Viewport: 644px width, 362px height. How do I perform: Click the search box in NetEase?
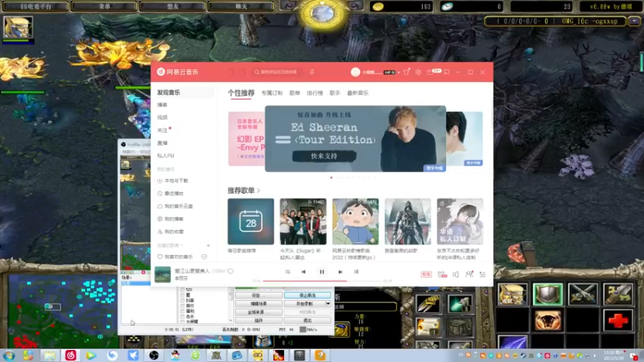pos(277,72)
